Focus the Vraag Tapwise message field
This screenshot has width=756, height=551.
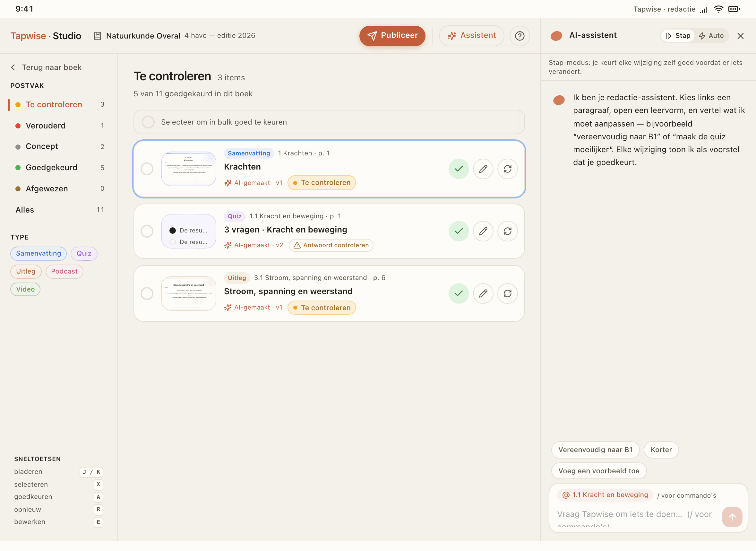click(x=637, y=516)
